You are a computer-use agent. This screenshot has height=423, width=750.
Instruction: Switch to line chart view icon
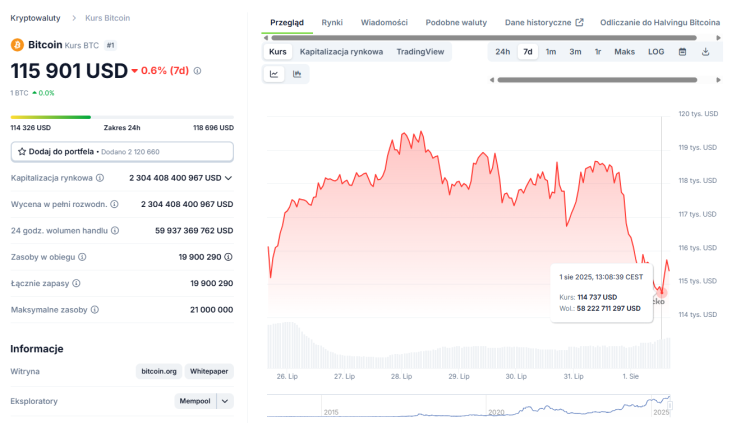tap(274, 74)
